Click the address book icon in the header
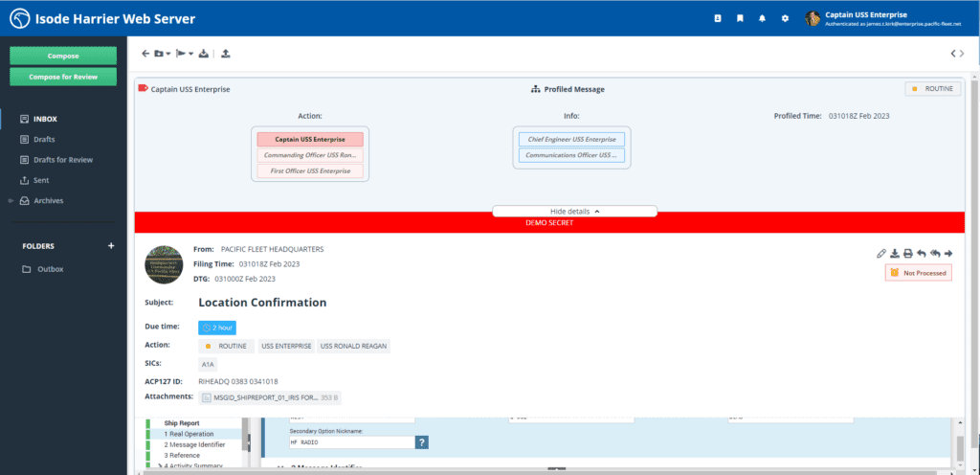980x475 pixels. 719,18
